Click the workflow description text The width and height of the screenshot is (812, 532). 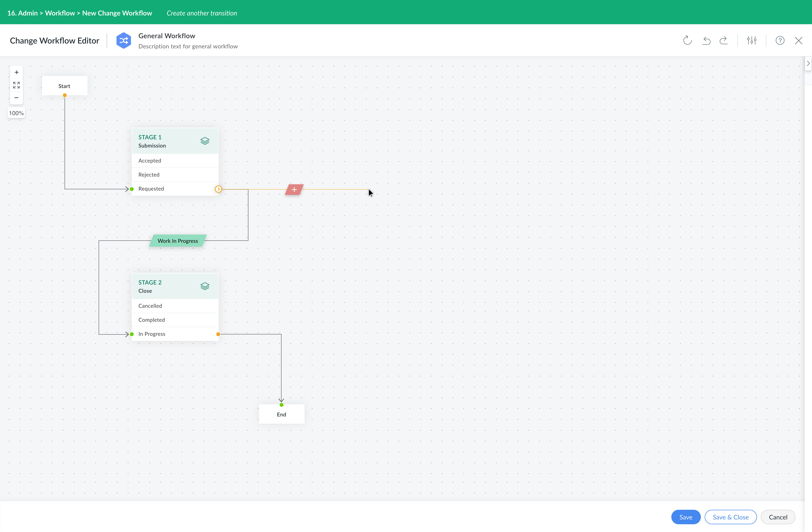[188, 46]
